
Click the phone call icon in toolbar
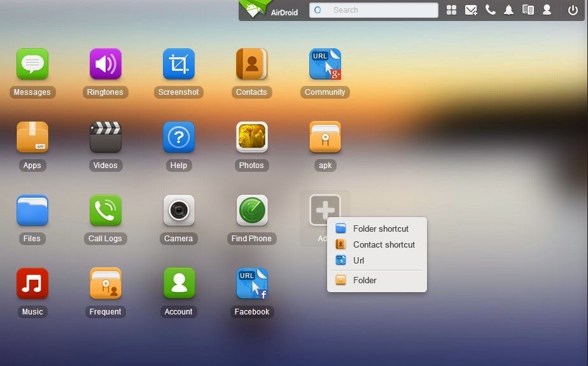pyautogui.click(x=491, y=10)
